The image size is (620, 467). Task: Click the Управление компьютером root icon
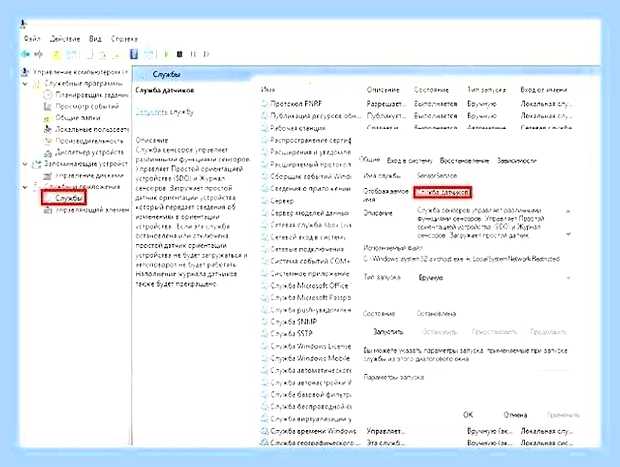pos(25,72)
